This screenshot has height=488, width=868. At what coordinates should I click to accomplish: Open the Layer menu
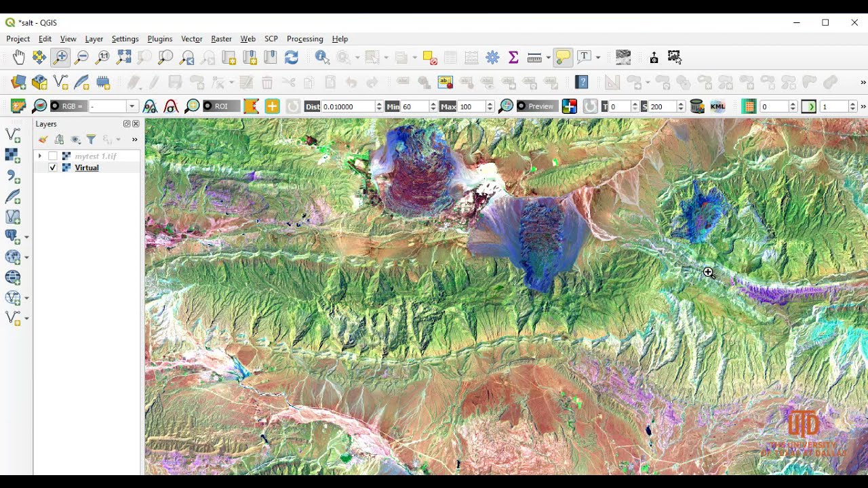[94, 39]
